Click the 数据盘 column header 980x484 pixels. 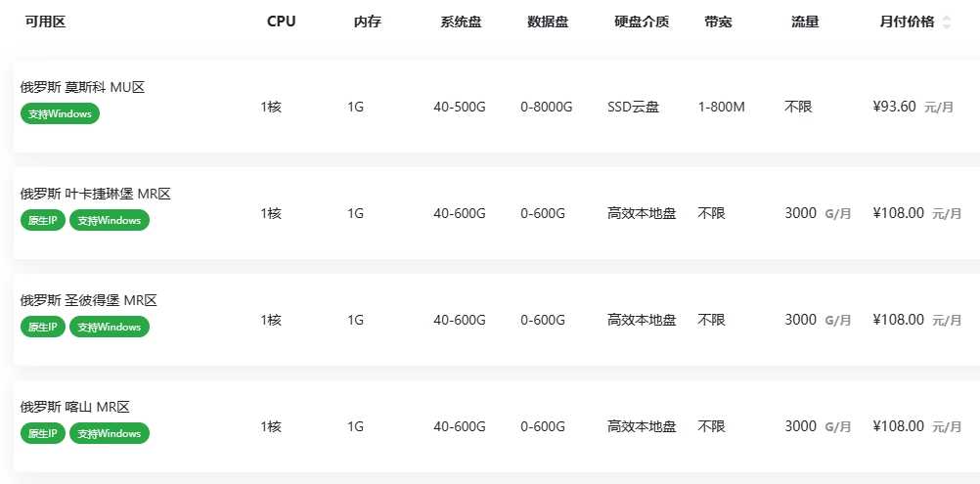548,22
